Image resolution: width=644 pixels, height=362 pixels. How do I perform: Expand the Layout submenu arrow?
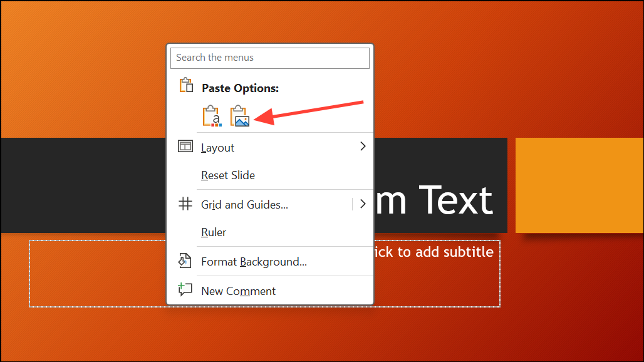(x=362, y=146)
